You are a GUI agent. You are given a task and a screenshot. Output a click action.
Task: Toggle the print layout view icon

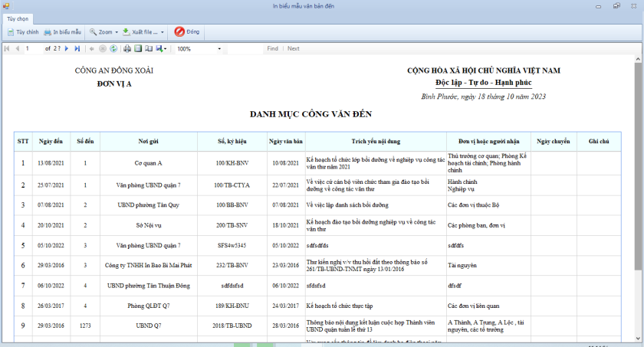pyautogui.click(x=138, y=49)
